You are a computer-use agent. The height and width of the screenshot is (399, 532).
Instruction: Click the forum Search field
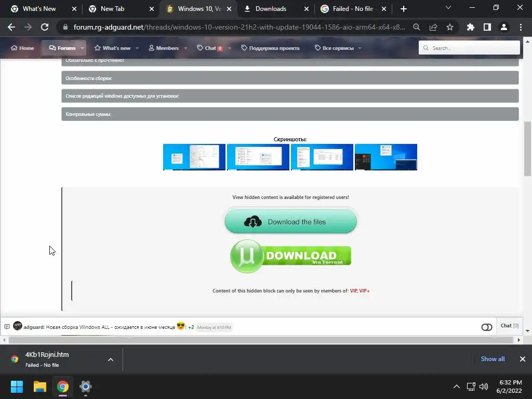(x=469, y=48)
